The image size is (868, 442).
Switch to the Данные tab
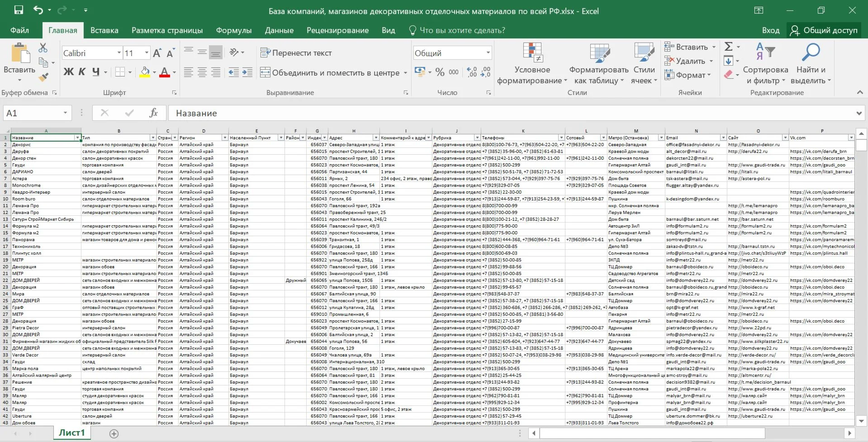point(279,30)
